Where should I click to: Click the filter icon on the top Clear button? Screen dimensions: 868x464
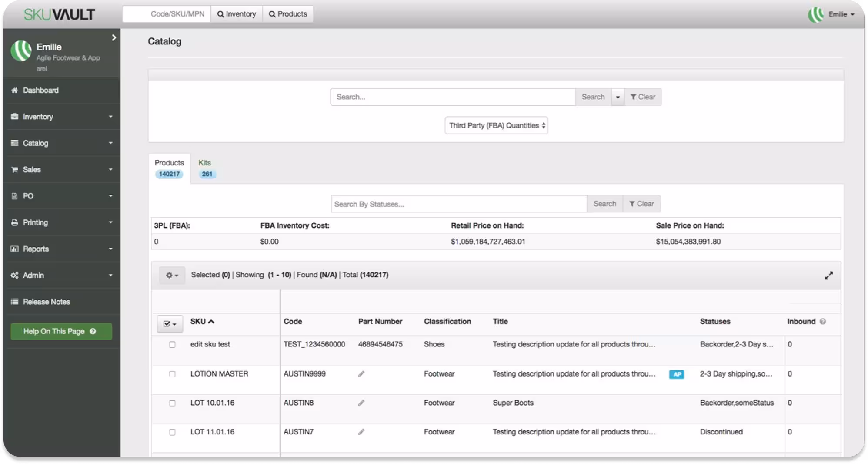point(634,97)
